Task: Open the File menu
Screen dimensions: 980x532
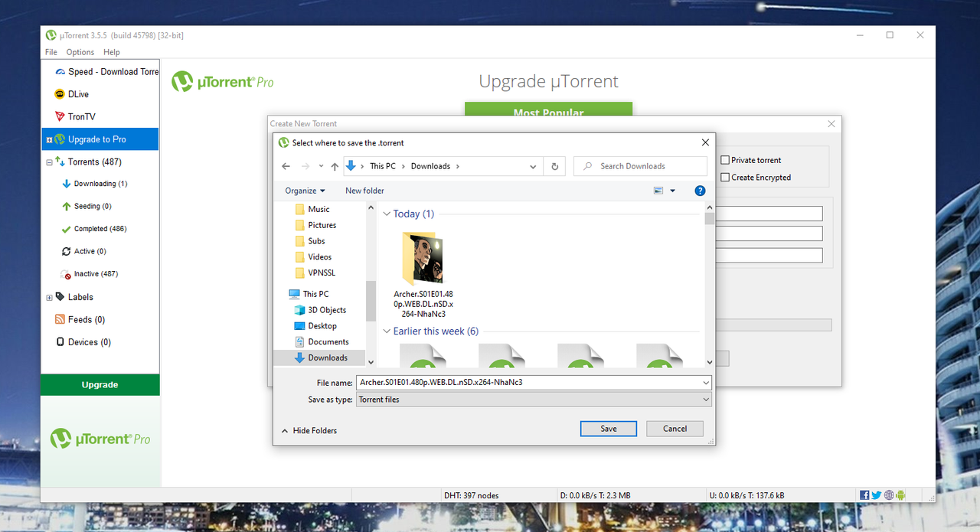Action: [x=51, y=52]
